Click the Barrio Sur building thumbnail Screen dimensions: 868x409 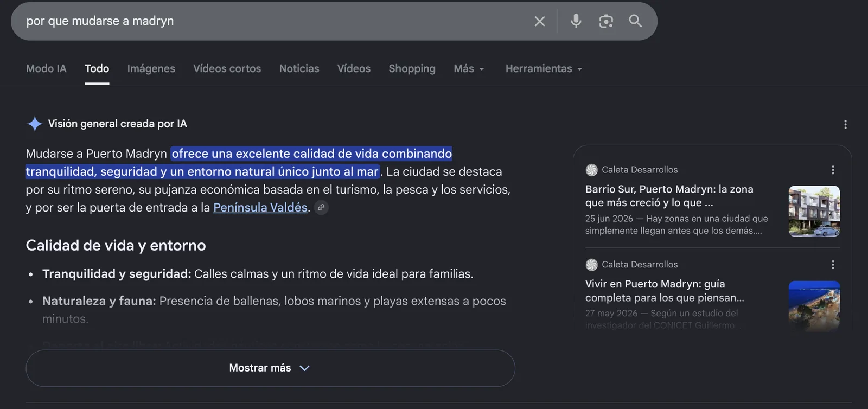click(x=814, y=211)
